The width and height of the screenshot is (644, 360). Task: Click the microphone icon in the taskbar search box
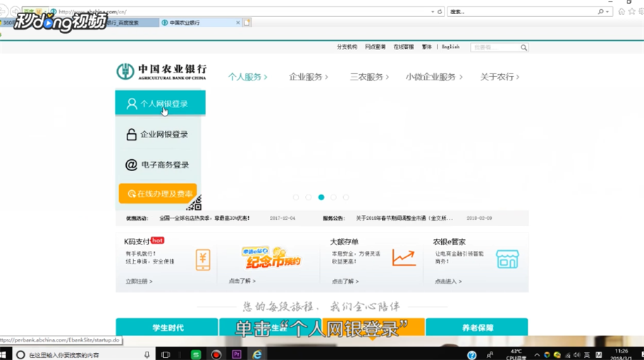click(147, 354)
